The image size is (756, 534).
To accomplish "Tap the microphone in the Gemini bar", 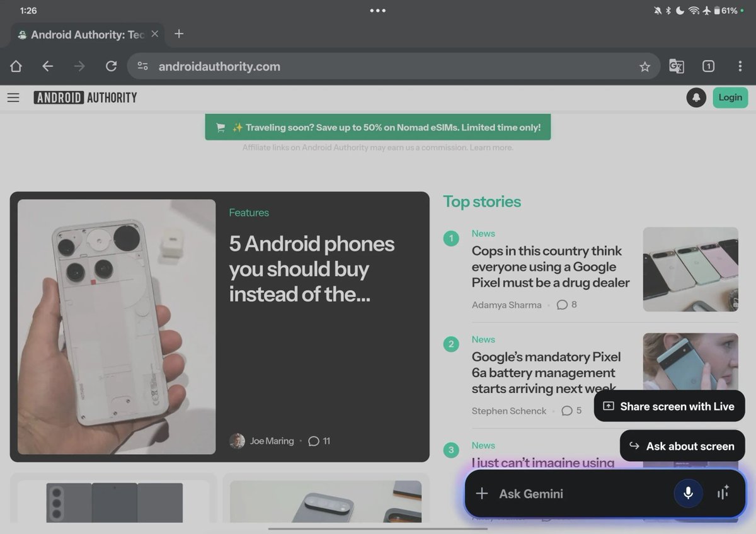I will [688, 494].
